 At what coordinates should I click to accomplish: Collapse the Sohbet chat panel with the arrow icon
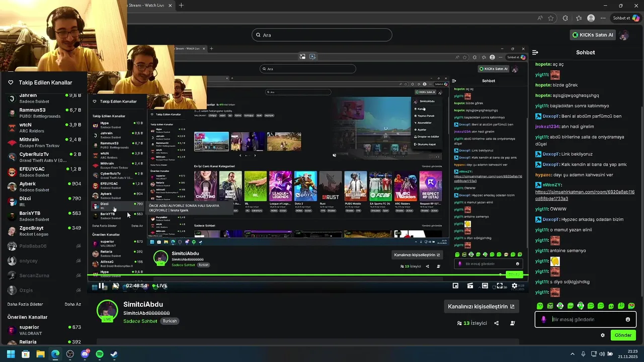(x=535, y=52)
